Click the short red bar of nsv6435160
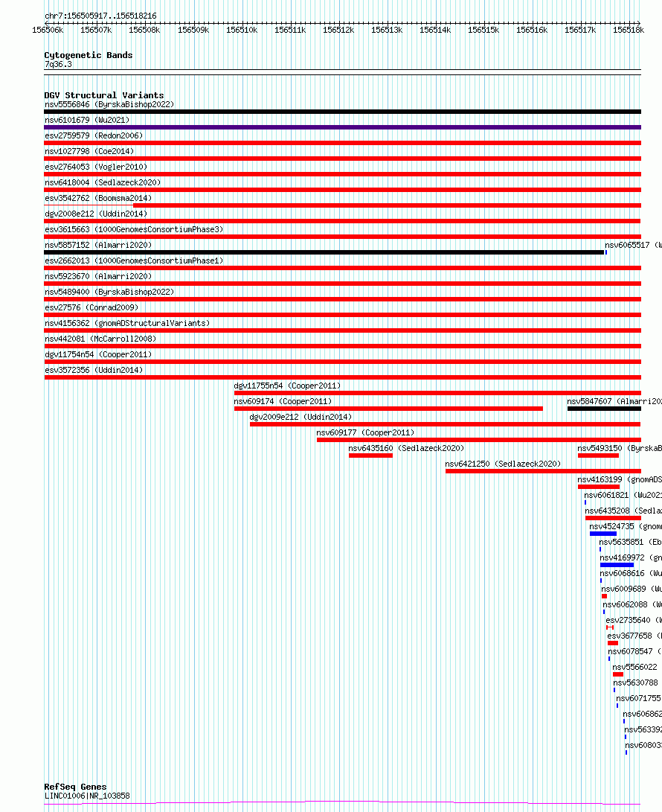Image resolution: width=662 pixels, height=812 pixels. pos(370,455)
